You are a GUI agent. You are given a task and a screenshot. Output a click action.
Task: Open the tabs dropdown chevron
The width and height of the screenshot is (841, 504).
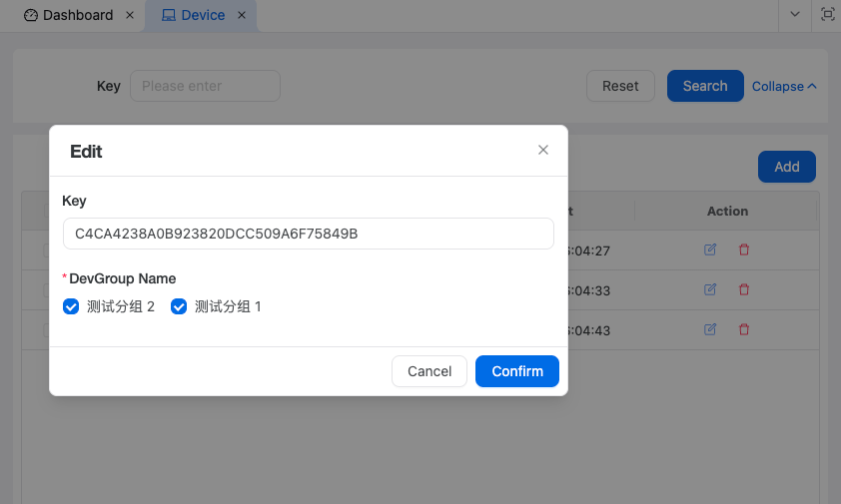point(795,15)
